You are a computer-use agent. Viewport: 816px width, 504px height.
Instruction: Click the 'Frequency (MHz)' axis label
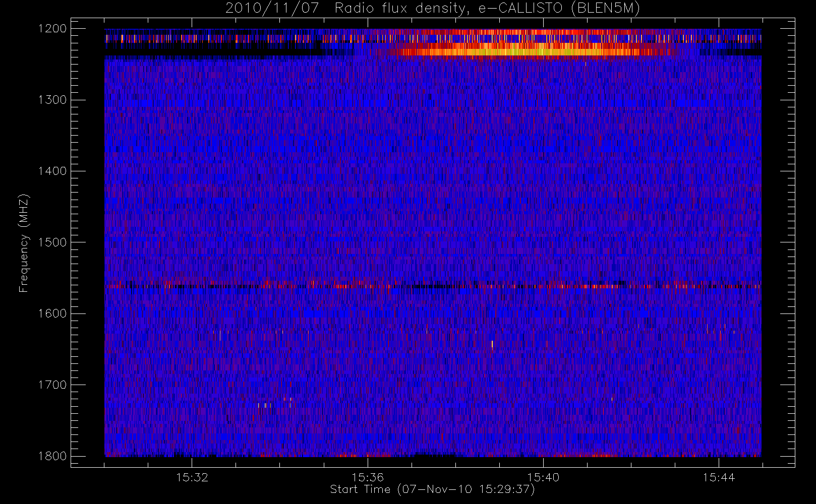(x=24, y=243)
